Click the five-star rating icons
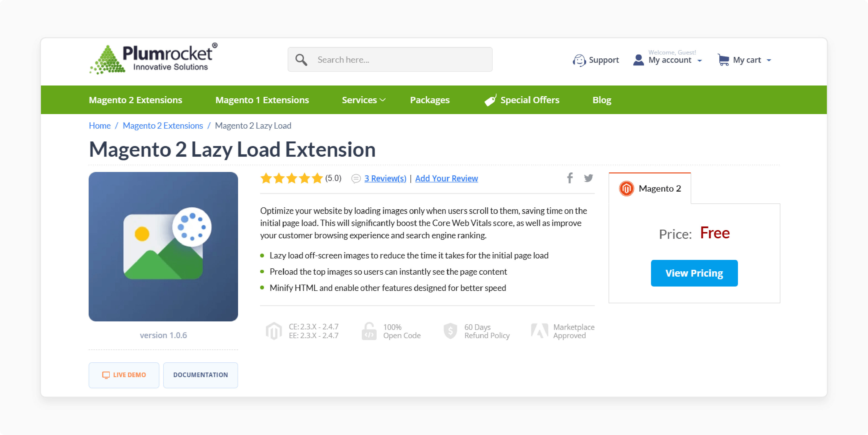The image size is (868, 435). [x=291, y=178]
